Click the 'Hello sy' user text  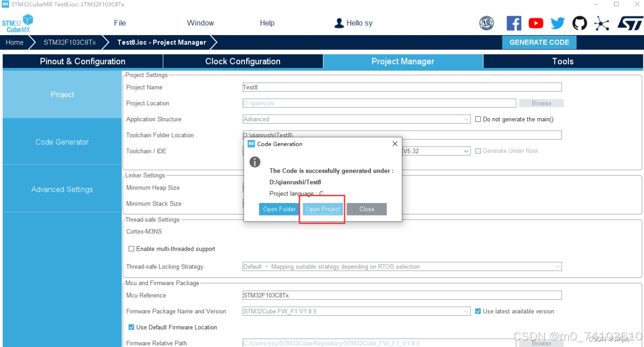359,23
